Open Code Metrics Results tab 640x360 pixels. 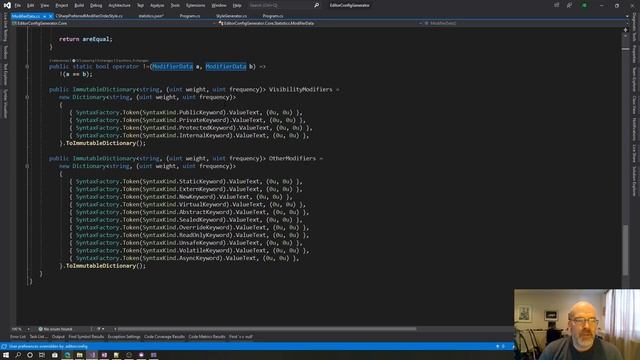pyautogui.click(x=207, y=337)
